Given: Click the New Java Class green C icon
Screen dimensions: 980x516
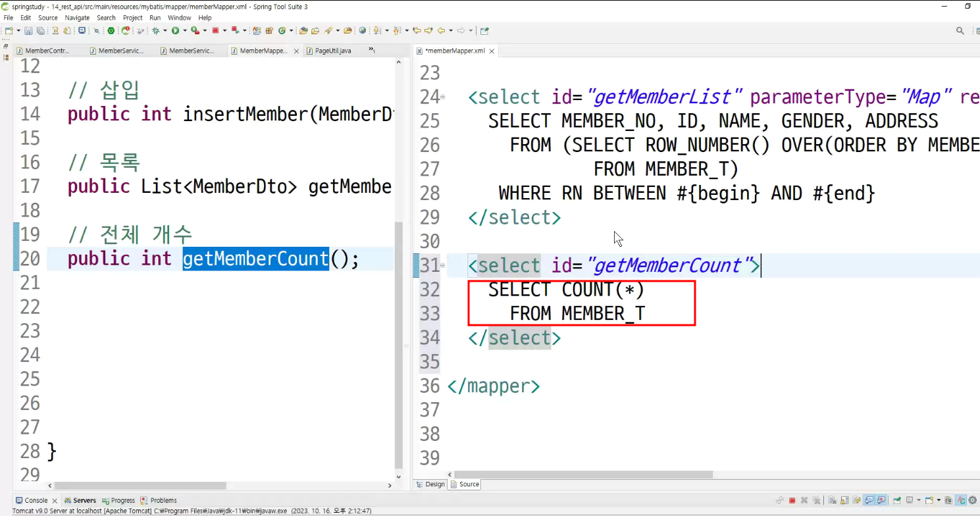Looking at the screenshot, I should click(x=282, y=30).
